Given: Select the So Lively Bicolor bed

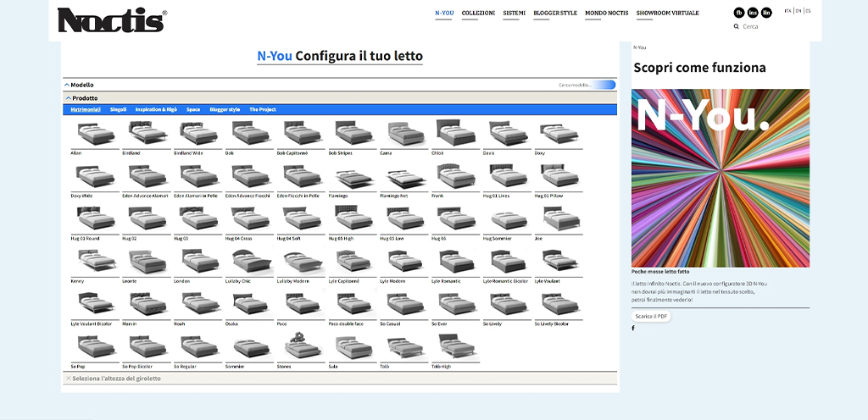Looking at the screenshot, I should coord(559,305).
